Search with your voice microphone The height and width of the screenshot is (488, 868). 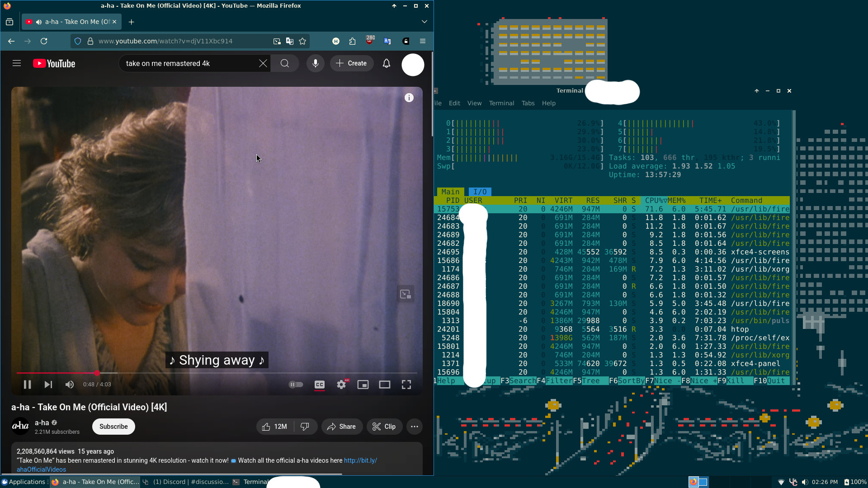pyautogui.click(x=316, y=63)
